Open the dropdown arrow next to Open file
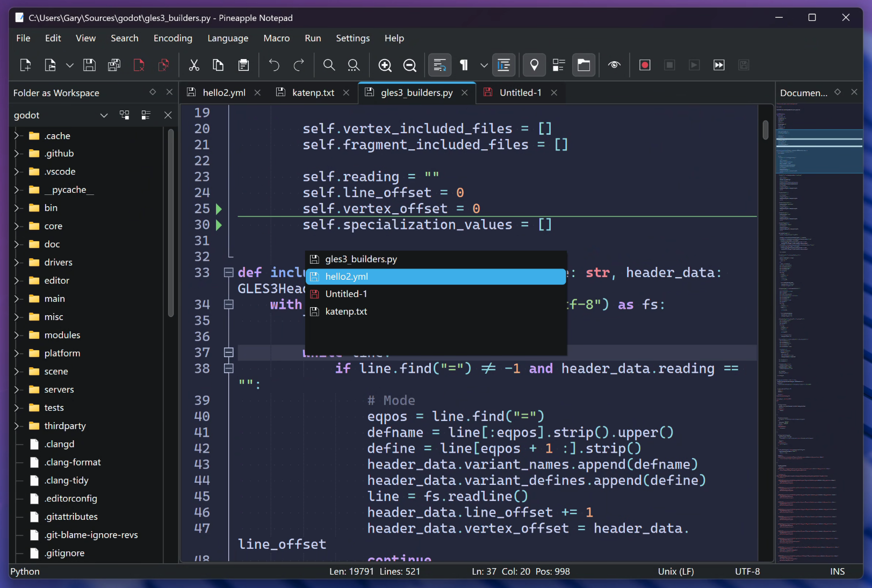Image resolution: width=872 pixels, height=588 pixels. tap(70, 65)
